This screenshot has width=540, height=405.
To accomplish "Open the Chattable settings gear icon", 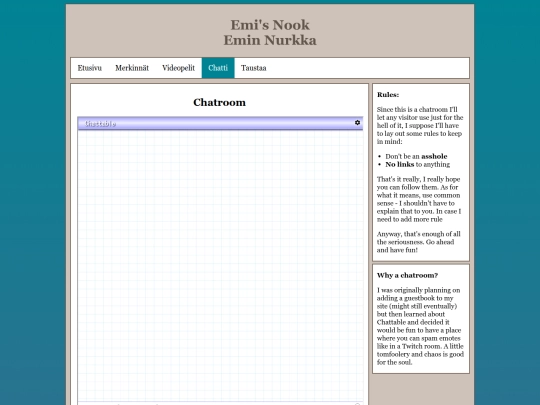I will coord(357,123).
